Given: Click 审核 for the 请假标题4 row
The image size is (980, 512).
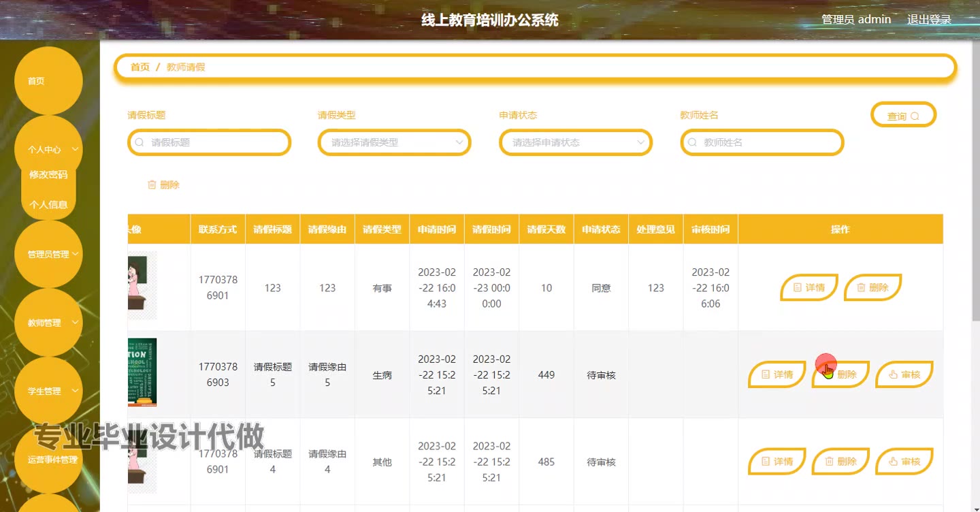Looking at the screenshot, I should [x=904, y=462].
